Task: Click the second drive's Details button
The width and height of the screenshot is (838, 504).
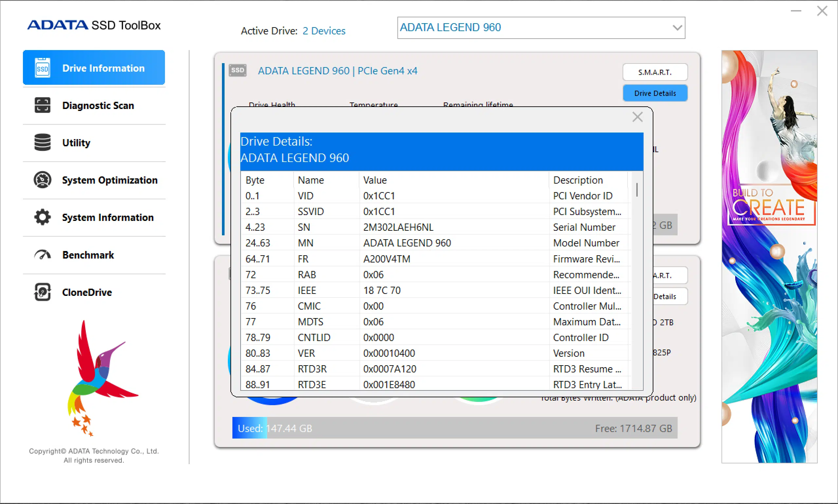Action: coord(670,296)
